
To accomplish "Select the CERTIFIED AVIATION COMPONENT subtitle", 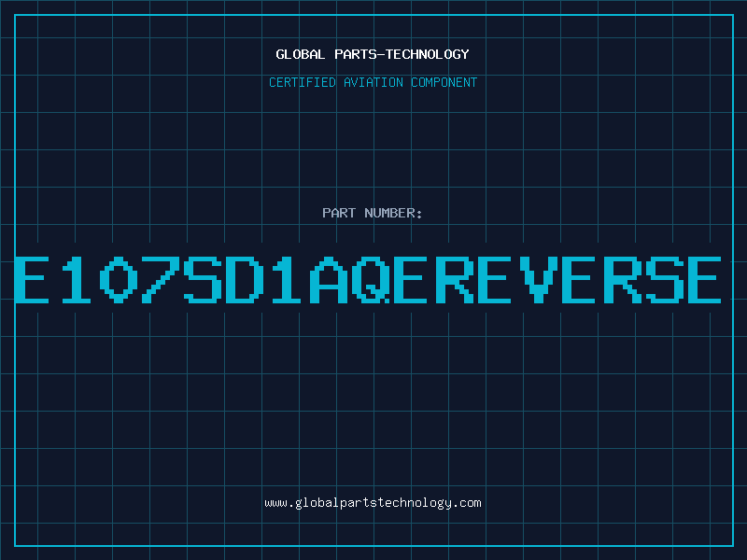I will (373, 82).
